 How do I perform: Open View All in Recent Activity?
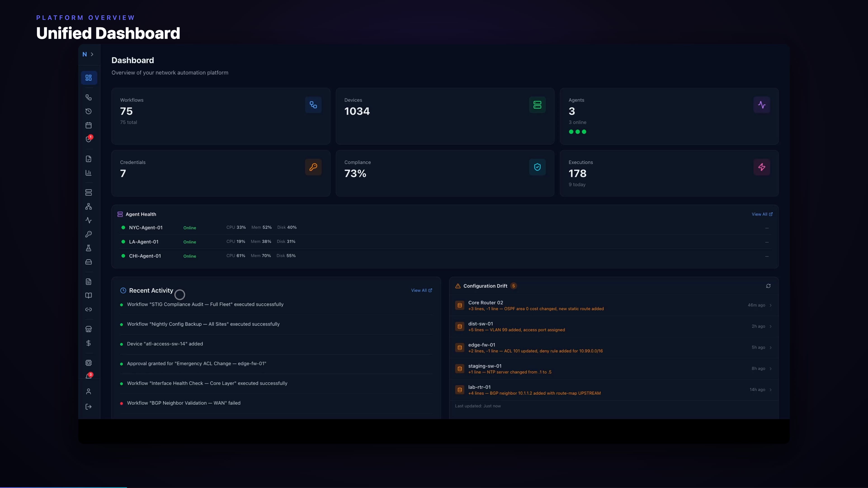pos(421,290)
